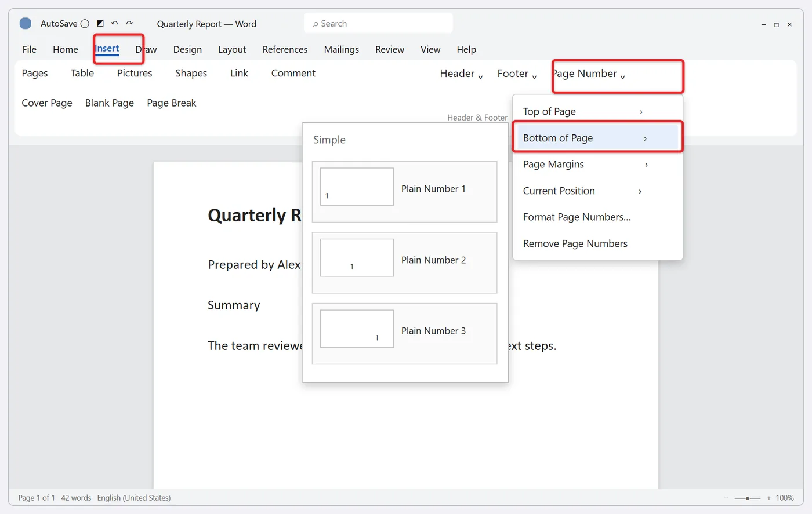The image size is (812, 514).
Task: Redo the last undone action
Action: (x=129, y=24)
